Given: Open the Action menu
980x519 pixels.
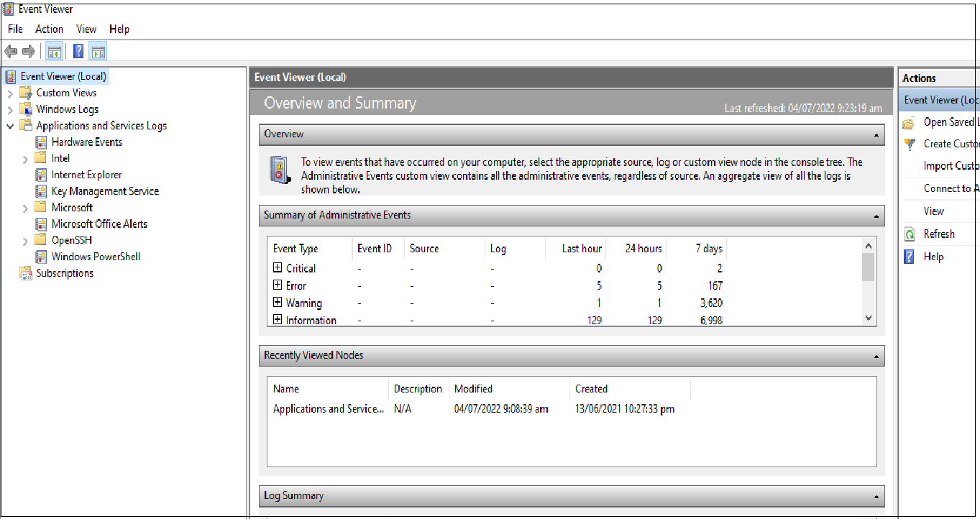Looking at the screenshot, I should 50,29.
